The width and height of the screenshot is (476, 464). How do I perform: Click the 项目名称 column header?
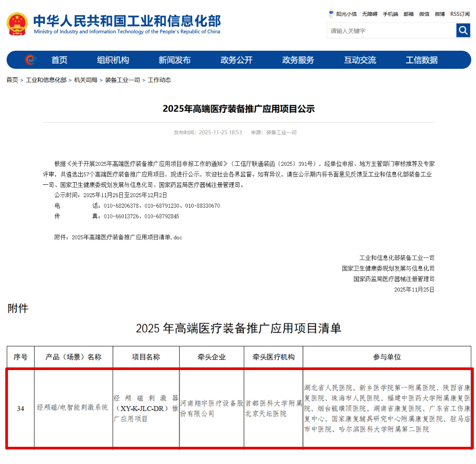[146, 357]
